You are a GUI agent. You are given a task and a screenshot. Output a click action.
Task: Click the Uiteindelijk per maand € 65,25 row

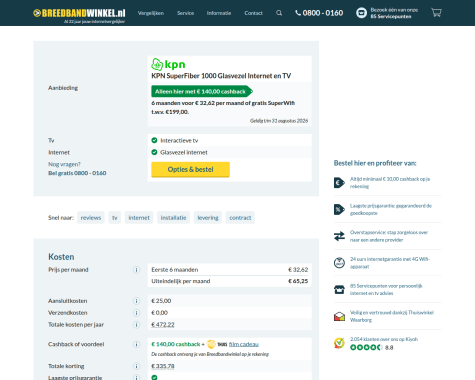click(x=230, y=281)
